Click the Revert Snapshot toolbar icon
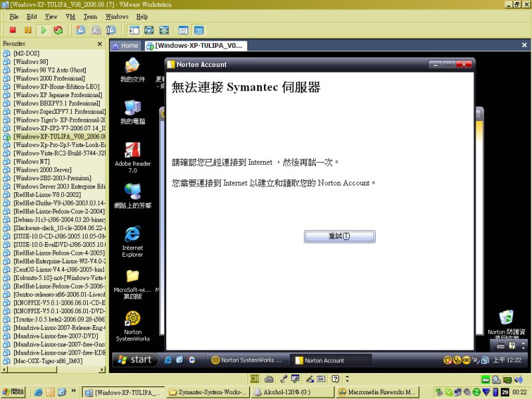Image resolution: width=532 pixels, height=399 pixels. pyautogui.click(x=96, y=30)
